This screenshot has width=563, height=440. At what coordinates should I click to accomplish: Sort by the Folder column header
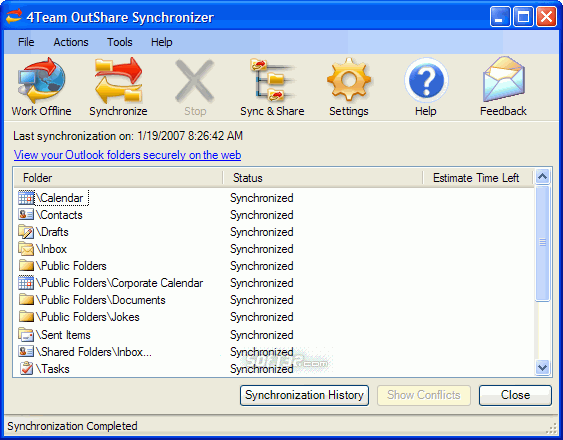118,178
